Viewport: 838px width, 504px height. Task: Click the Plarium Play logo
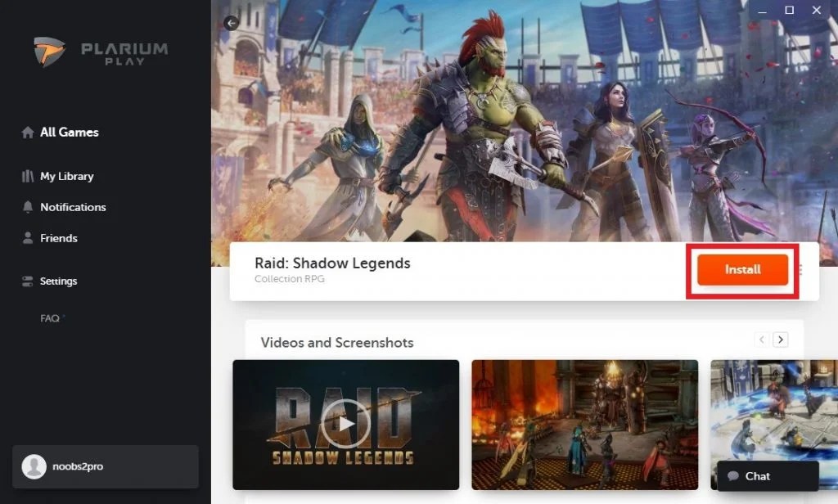coord(101,52)
